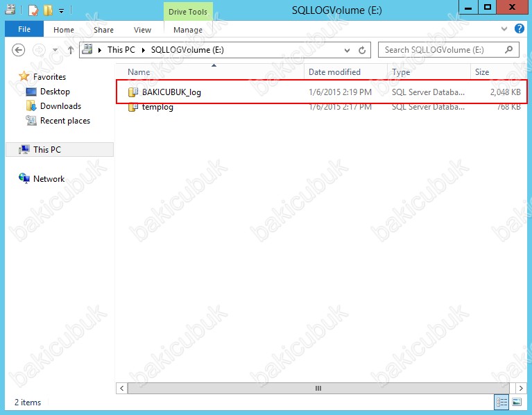This screenshot has width=532, height=415.
Task: Click the Favorites star icon
Action: click(x=24, y=76)
